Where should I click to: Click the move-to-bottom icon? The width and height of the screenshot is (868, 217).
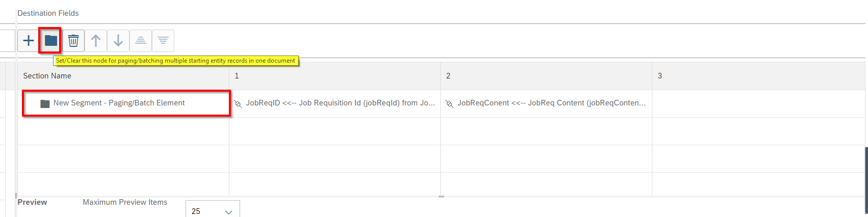(163, 41)
